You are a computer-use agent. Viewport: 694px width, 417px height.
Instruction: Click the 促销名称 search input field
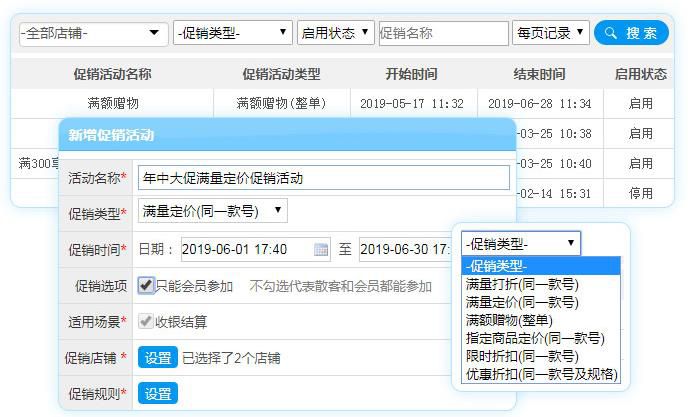(x=443, y=33)
